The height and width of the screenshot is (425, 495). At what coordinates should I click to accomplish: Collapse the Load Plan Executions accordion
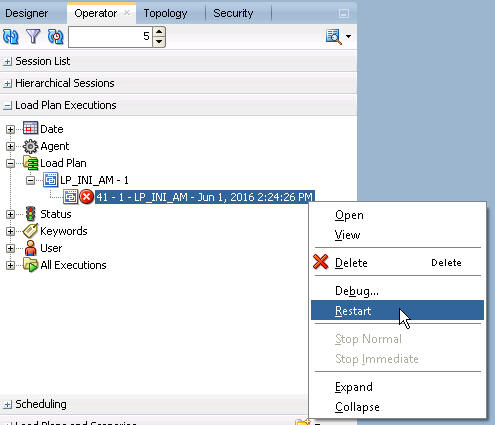8,106
